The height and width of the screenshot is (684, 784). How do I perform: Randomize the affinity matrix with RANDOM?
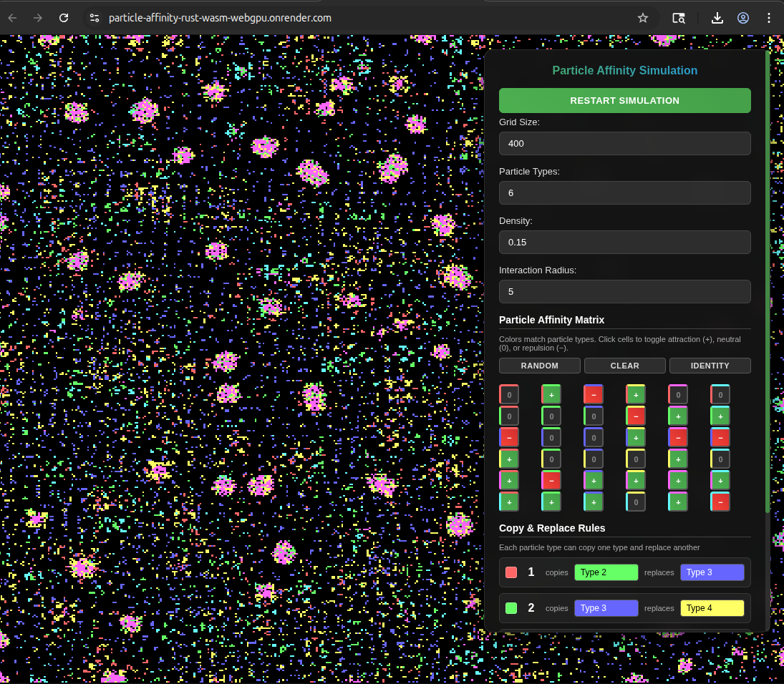(539, 366)
